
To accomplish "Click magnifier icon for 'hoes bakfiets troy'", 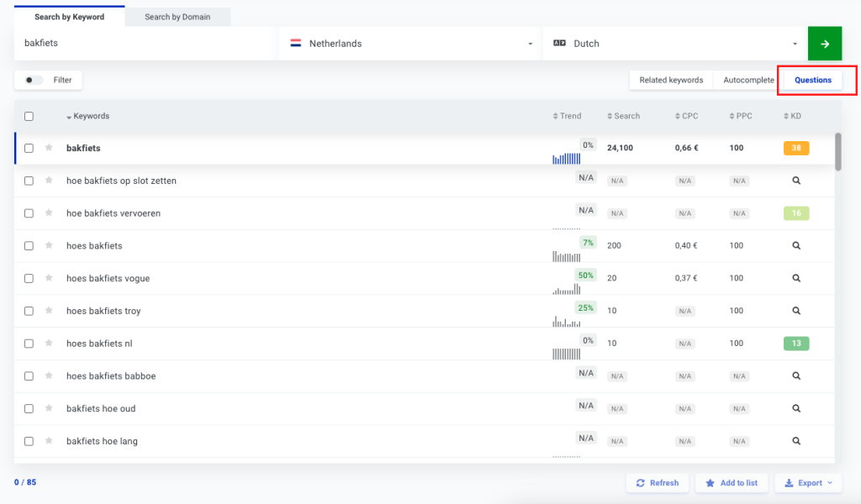I will pos(796,311).
